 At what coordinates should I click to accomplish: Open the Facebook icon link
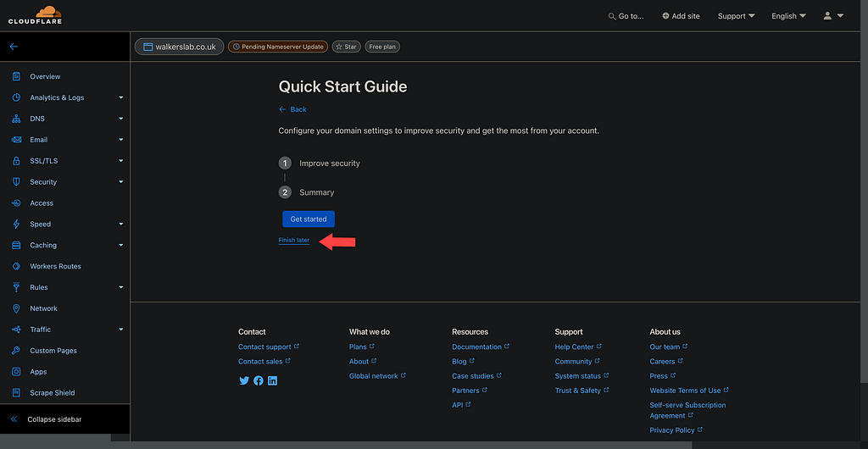click(x=259, y=381)
